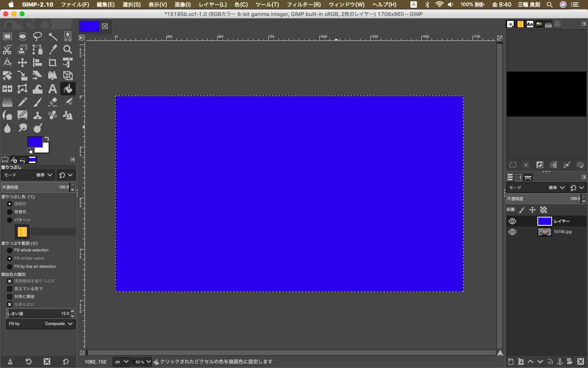This screenshot has height=368, width=588.
Task: Anchor the floating layer with anchor icon
Action: 560,361
